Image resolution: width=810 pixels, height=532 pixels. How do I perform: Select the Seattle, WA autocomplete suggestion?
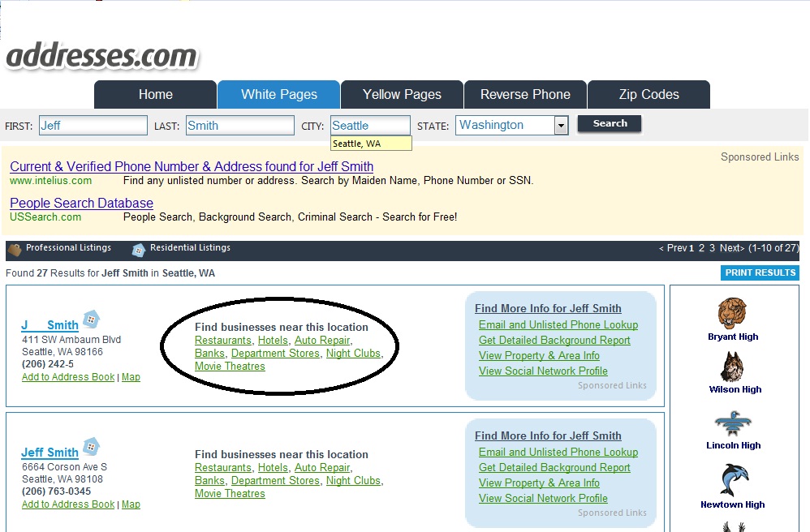(x=371, y=144)
